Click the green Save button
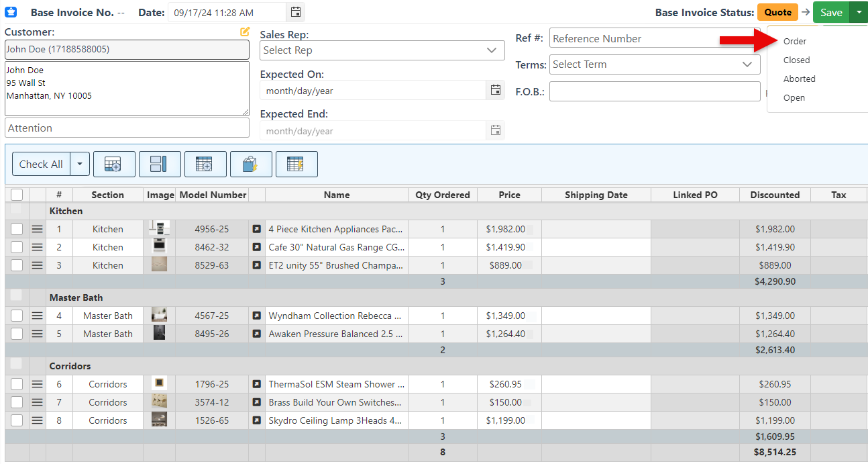Screen dimensions: 868x464 point(831,12)
